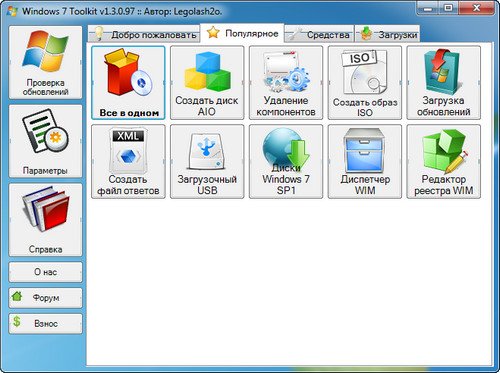Launch Создать диск AIO
This screenshot has height=373, width=500.
(207, 83)
